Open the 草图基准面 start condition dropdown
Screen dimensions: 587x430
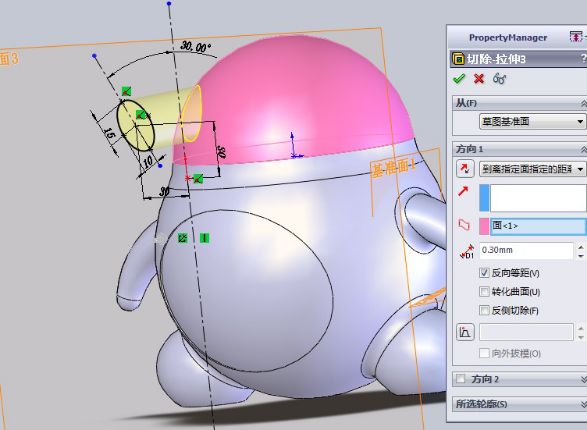pos(532,122)
